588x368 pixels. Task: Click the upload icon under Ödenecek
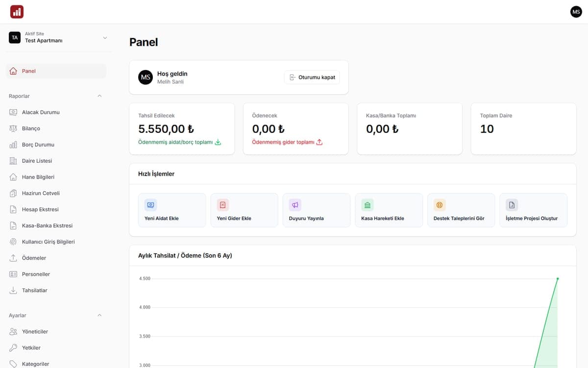point(319,142)
